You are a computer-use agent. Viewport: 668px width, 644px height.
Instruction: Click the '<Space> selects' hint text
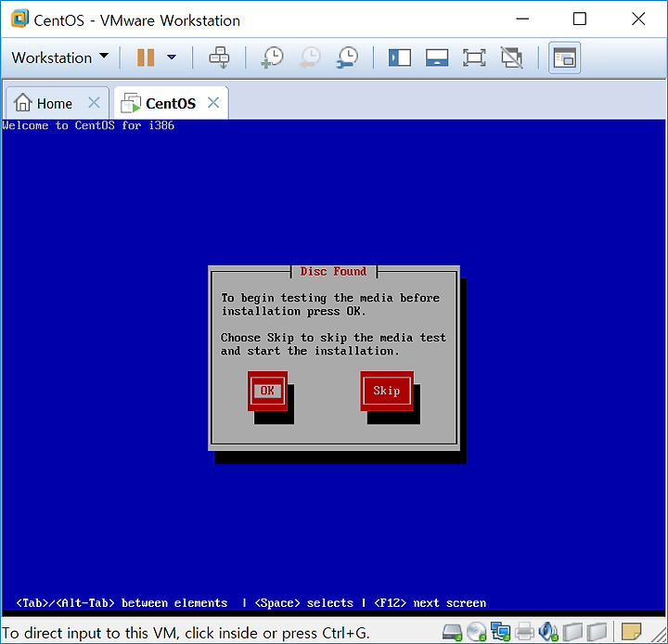(303, 603)
